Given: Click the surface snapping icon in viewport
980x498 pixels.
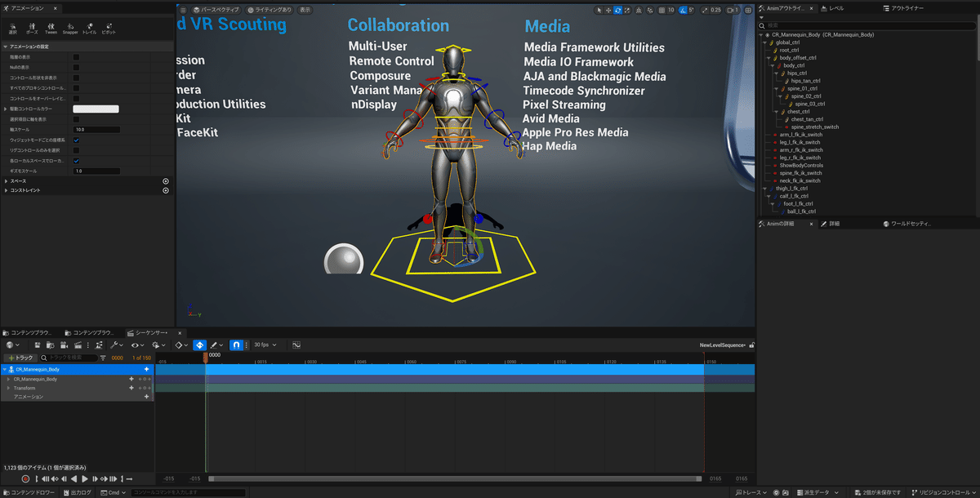Looking at the screenshot, I should tap(649, 10).
